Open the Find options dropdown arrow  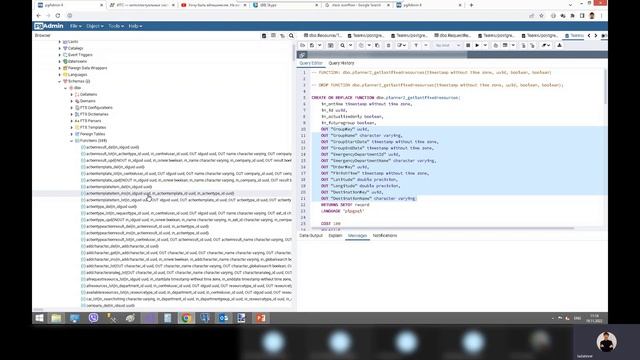click(x=350, y=45)
